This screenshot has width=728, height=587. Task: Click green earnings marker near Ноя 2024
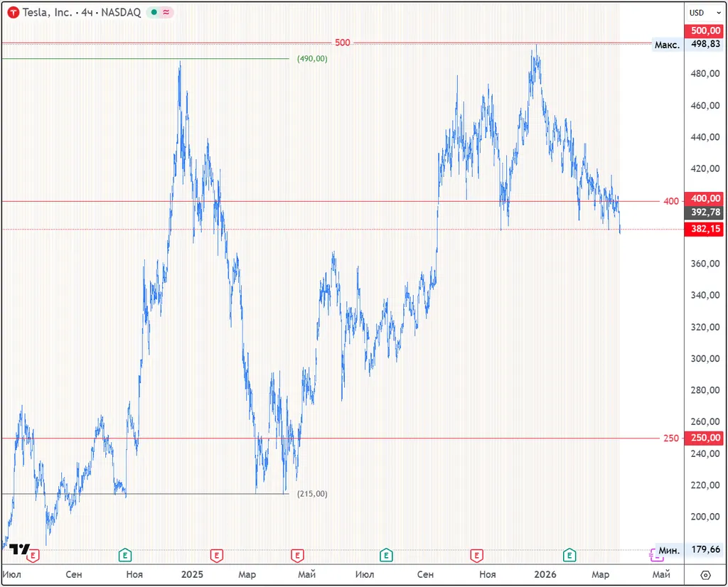point(125,554)
